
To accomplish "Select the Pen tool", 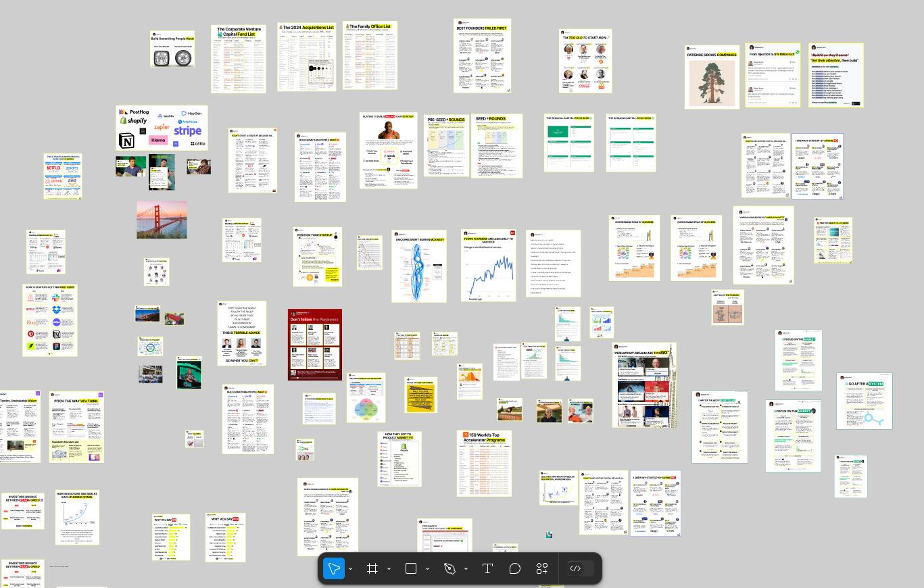I will (449, 568).
